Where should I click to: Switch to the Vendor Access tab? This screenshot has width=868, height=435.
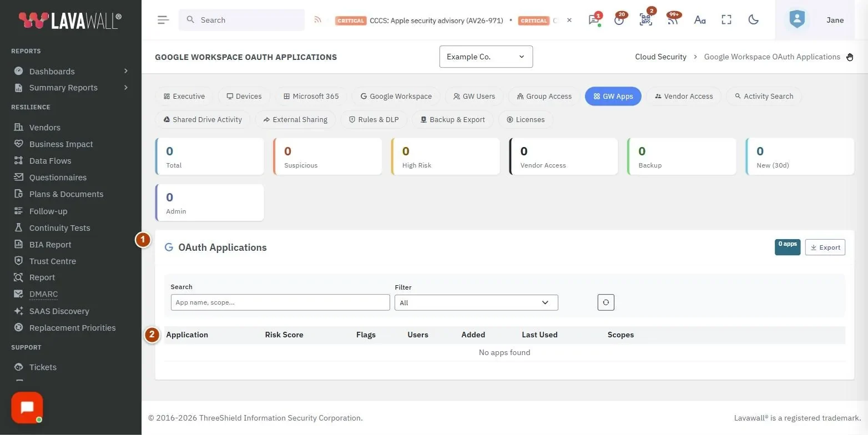coord(684,96)
